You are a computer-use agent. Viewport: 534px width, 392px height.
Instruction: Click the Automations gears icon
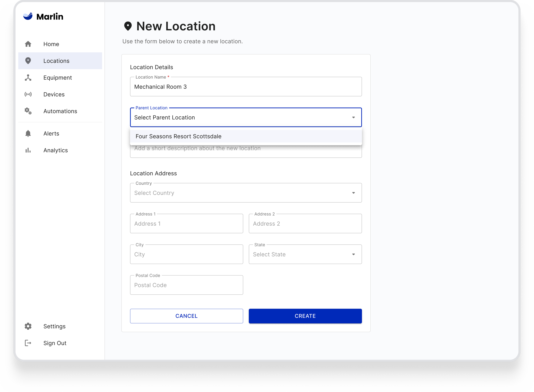click(28, 111)
